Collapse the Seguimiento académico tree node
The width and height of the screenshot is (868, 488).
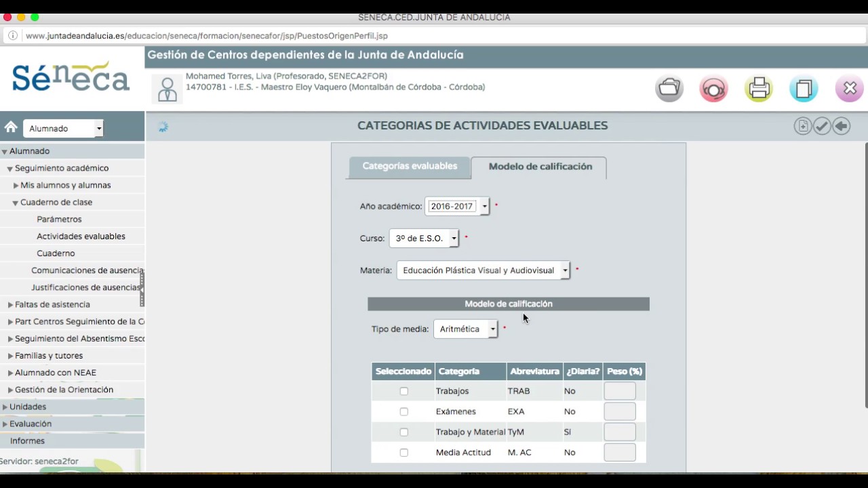coord(9,168)
